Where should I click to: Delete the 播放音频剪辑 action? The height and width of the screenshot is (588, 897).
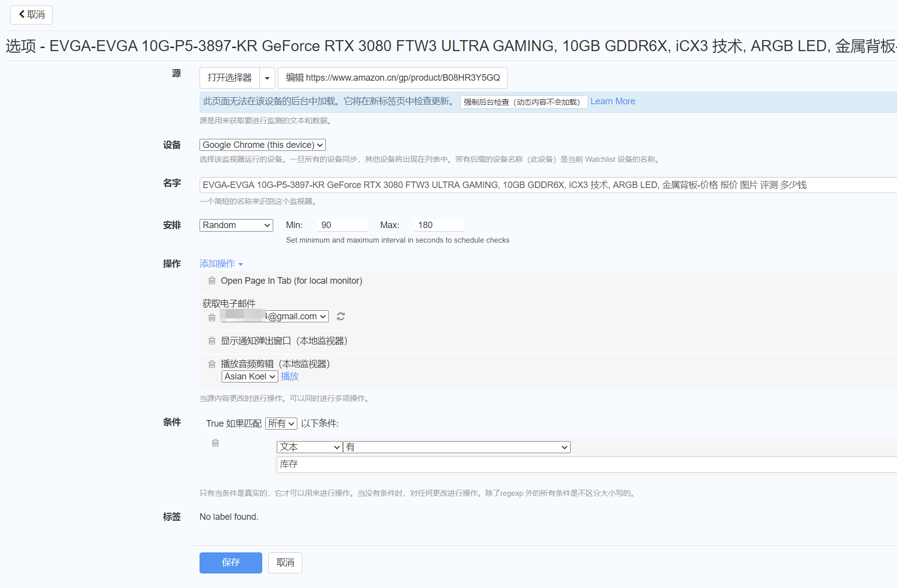click(212, 364)
